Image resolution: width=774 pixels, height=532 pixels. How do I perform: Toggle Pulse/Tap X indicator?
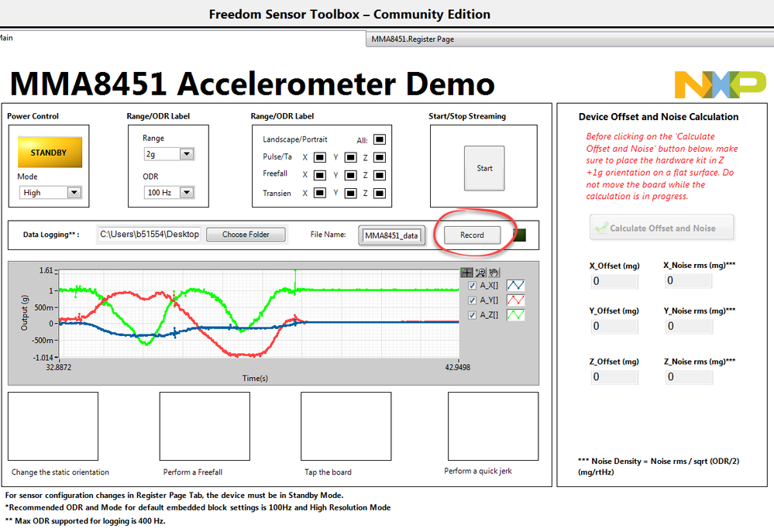tap(320, 157)
